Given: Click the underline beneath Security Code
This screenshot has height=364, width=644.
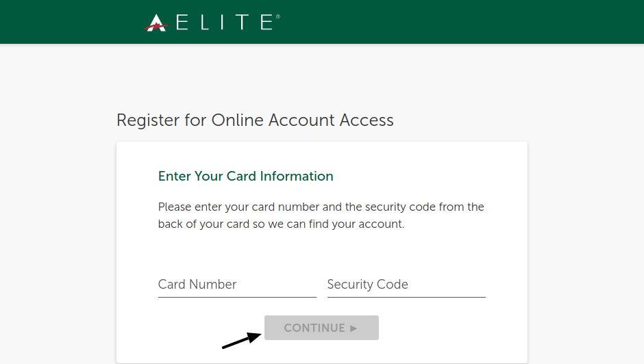Looking at the screenshot, I should tap(406, 297).
